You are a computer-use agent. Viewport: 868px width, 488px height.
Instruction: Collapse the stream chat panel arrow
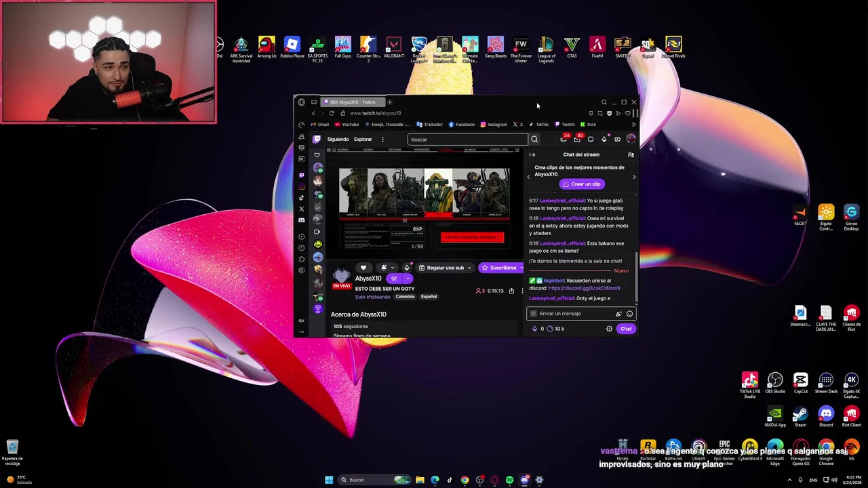532,155
